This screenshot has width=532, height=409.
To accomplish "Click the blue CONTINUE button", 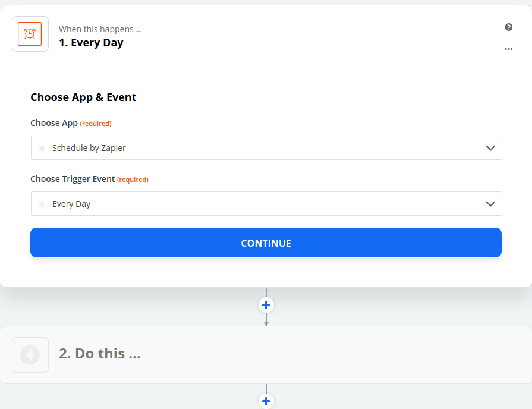I will (266, 243).
